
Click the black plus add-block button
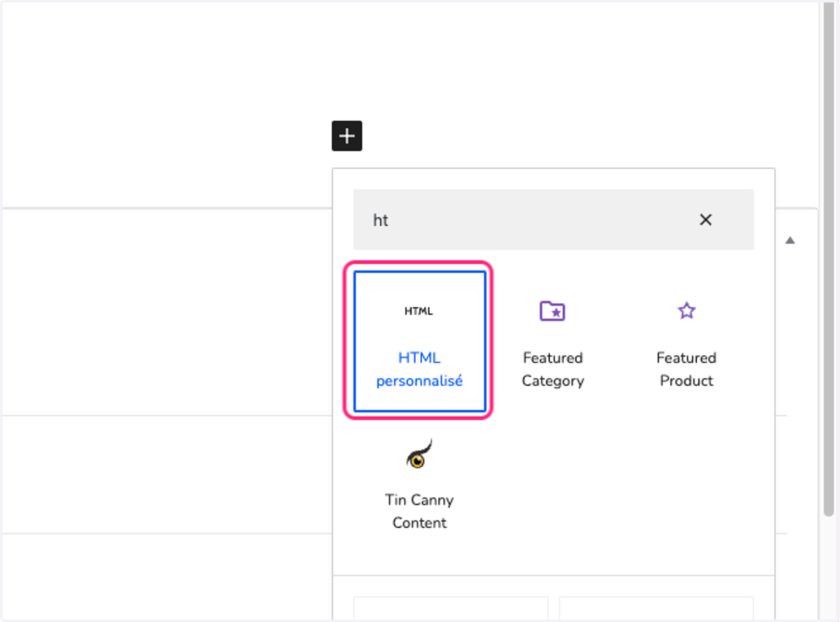[x=346, y=136]
